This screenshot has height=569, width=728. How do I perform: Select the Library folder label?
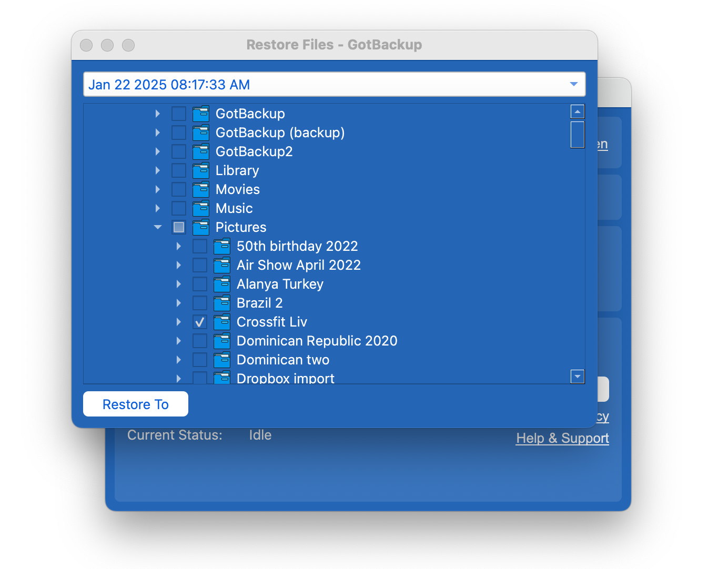coord(237,170)
